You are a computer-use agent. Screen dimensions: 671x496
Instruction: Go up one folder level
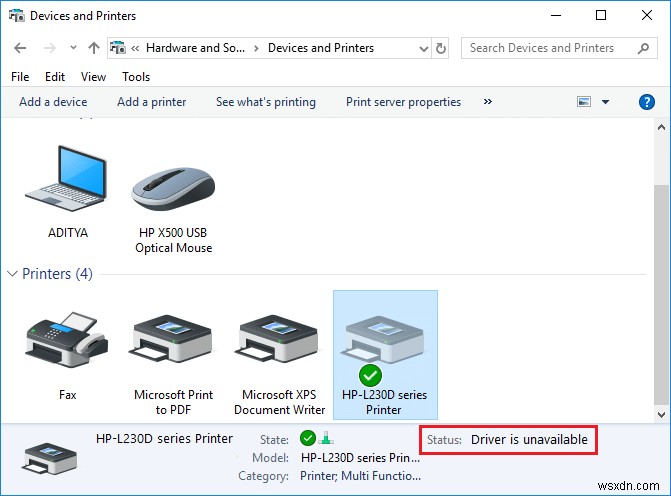pyautogui.click(x=94, y=48)
